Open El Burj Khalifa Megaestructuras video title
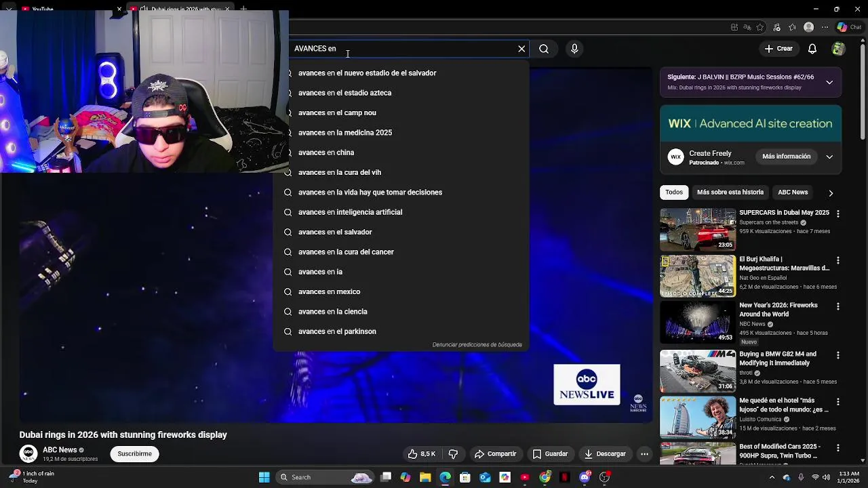Viewport: 868px width, 488px height. click(x=784, y=264)
